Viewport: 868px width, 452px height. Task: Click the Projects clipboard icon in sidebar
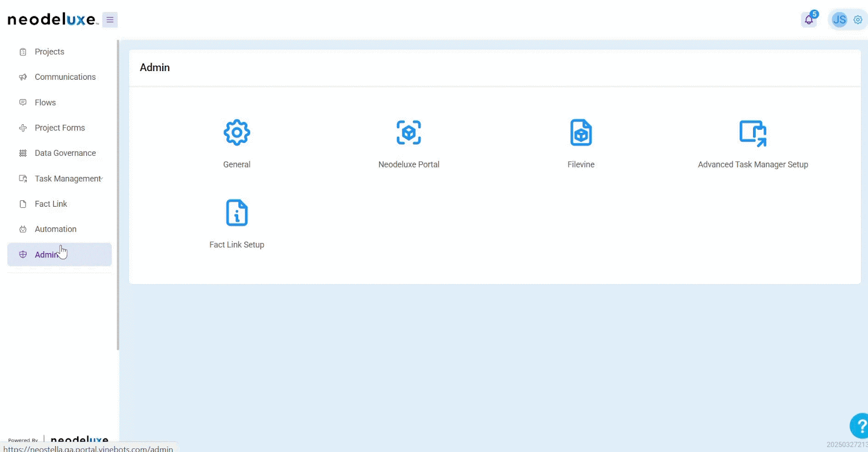click(x=23, y=52)
